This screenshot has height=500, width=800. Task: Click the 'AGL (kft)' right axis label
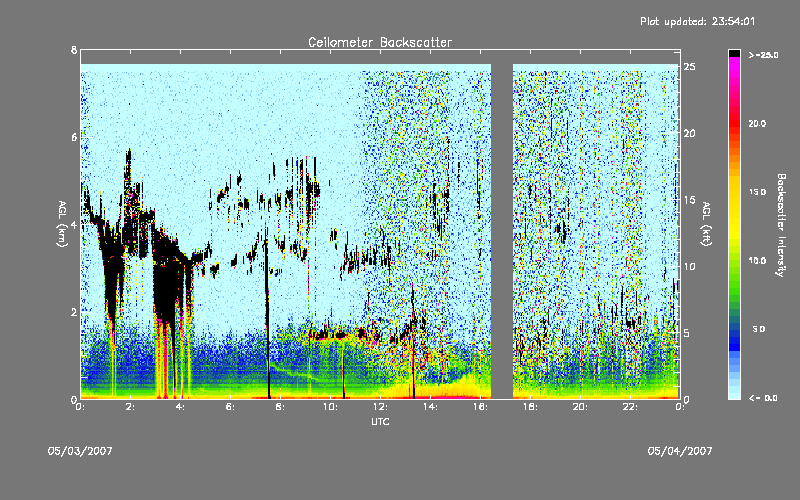tap(706, 223)
